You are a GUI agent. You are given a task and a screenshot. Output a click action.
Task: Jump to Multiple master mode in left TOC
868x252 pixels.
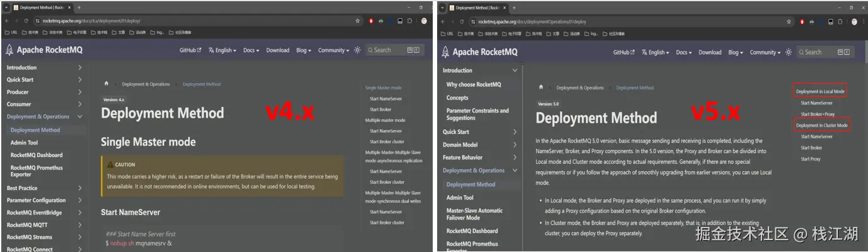coord(385,120)
